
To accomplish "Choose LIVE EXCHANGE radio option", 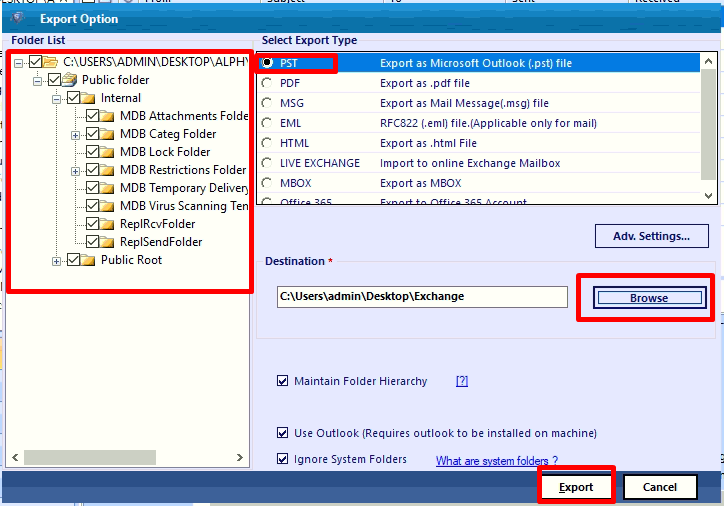I will tap(267, 163).
